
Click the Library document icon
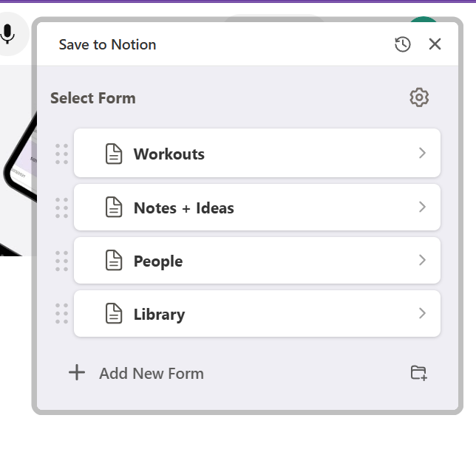click(114, 314)
